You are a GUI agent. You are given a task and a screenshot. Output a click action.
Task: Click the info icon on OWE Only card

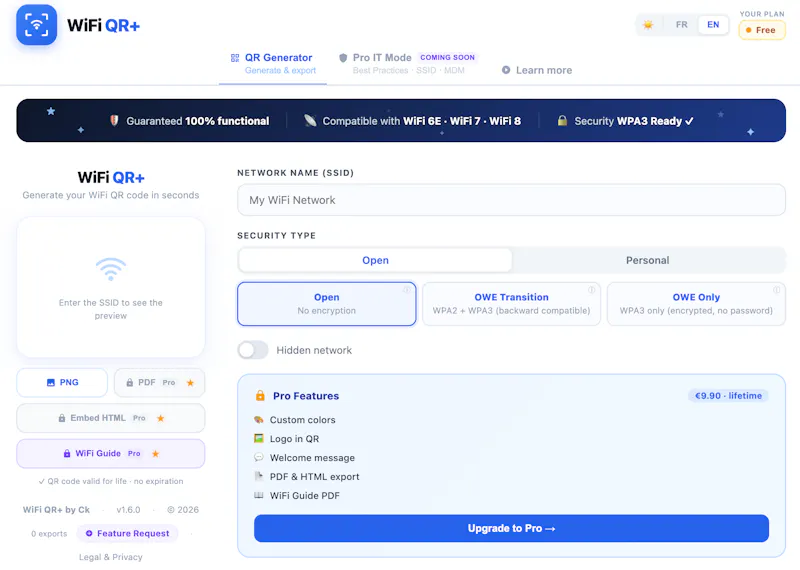click(776, 290)
